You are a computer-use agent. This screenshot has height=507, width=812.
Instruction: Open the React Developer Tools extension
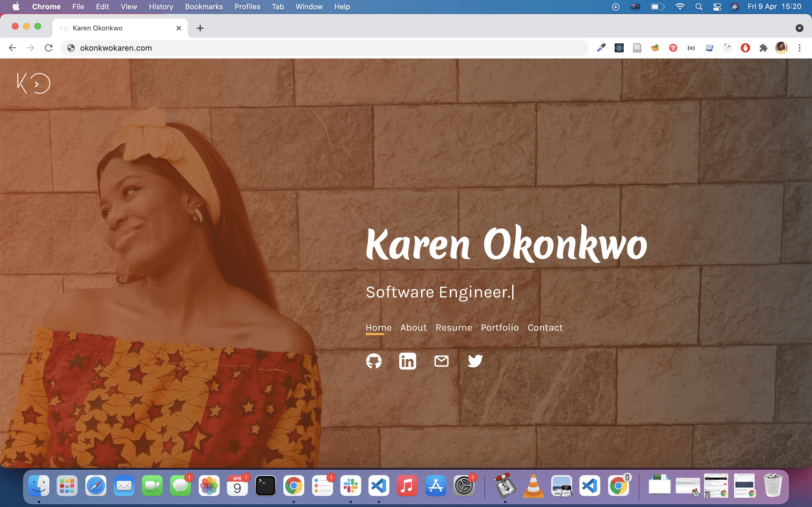point(619,48)
